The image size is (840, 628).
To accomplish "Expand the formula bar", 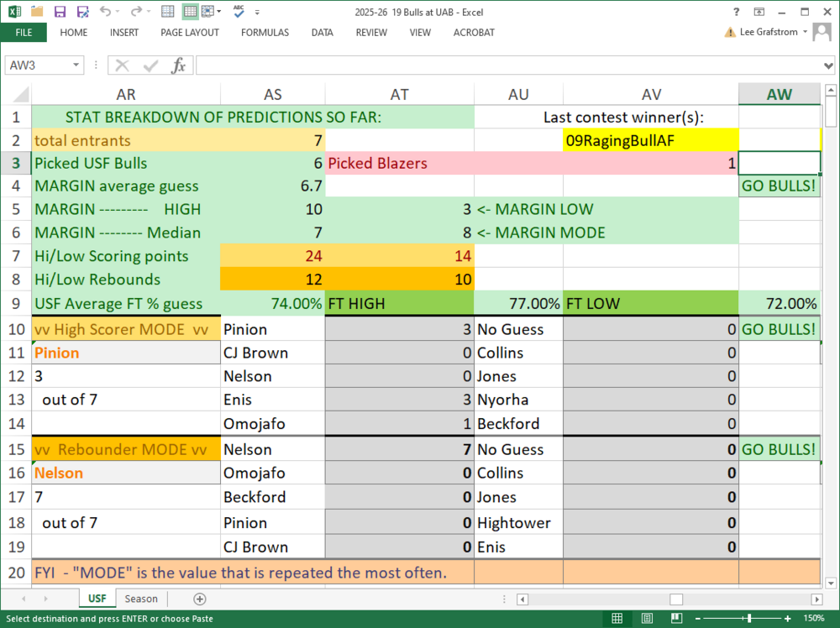I will (828, 65).
